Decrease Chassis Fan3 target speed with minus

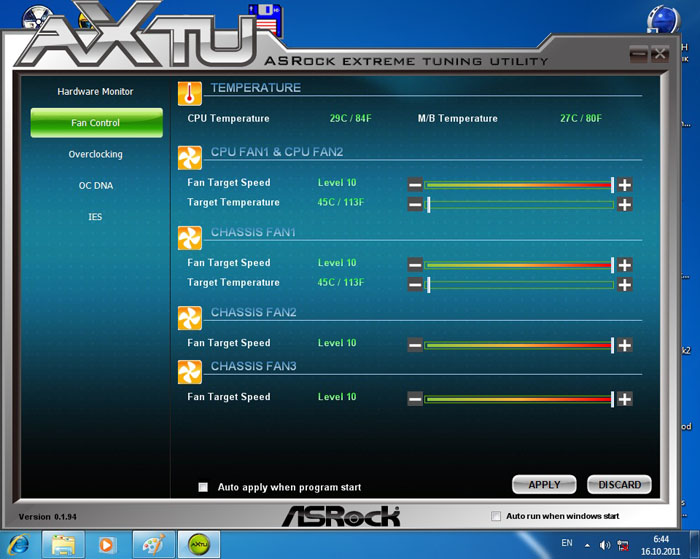click(415, 399)
